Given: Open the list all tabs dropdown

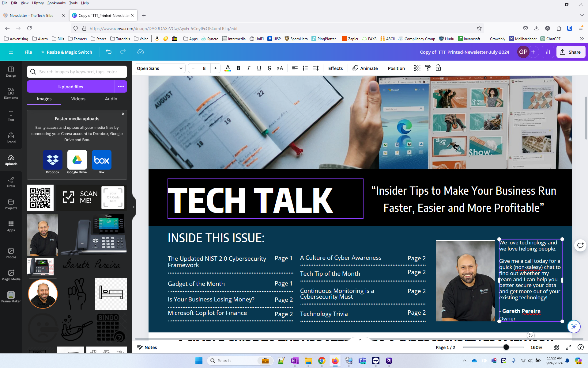Looking at the screenshot, I should click(582, 15).
